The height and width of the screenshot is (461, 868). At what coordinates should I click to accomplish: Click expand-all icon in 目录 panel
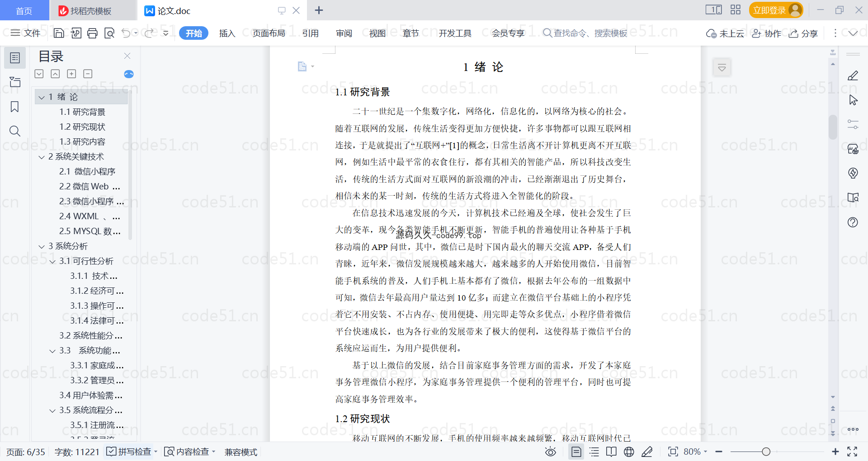point(39,74)
